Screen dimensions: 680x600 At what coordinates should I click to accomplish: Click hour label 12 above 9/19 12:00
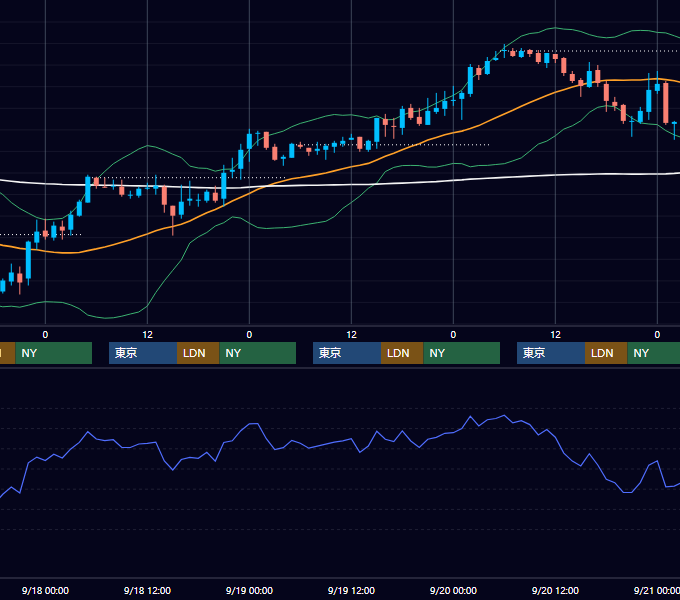pos(351,335)
